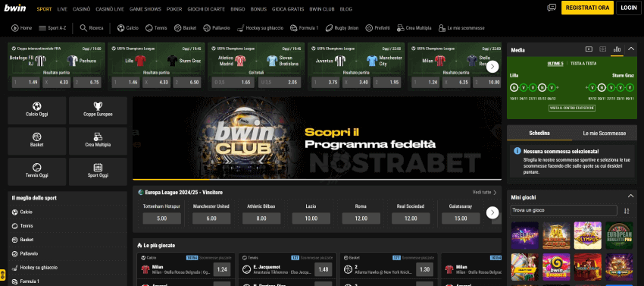Select Basket in sports bar
This screenshot has height=286, width=644.
[185, 28]
